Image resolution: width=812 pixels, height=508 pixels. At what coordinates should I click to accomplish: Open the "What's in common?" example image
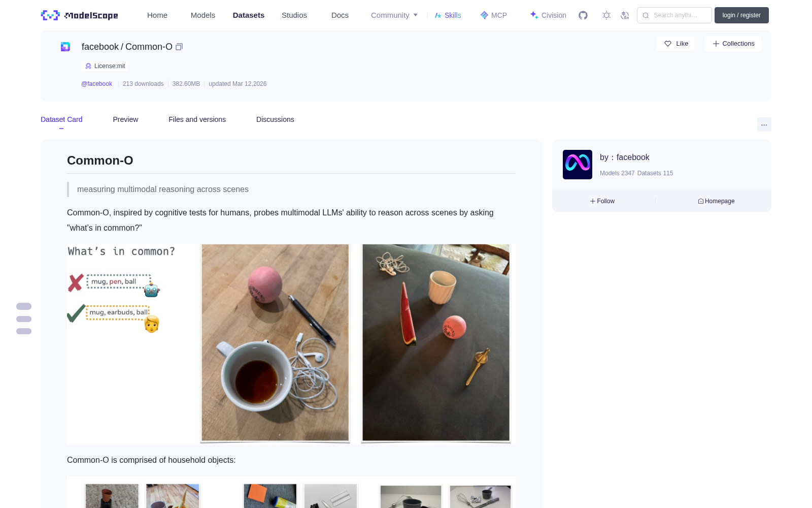(x=291, y=344)
